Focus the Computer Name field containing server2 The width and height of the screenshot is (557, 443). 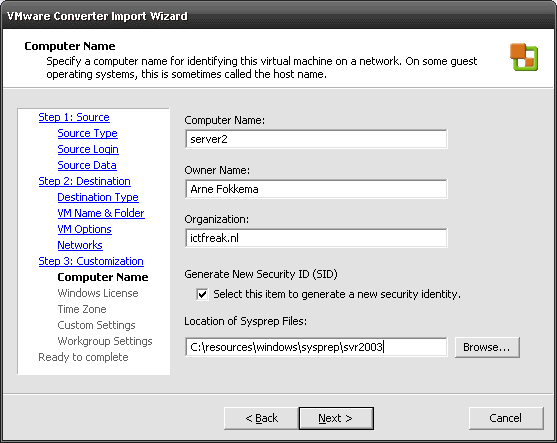(316, 139)
